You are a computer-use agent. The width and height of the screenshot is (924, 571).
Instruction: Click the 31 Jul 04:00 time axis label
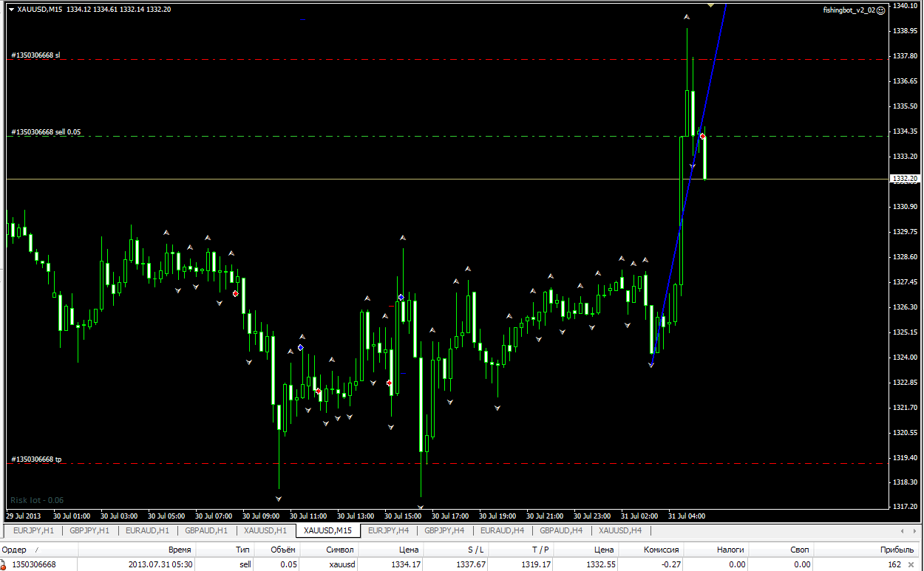[687, 516]
